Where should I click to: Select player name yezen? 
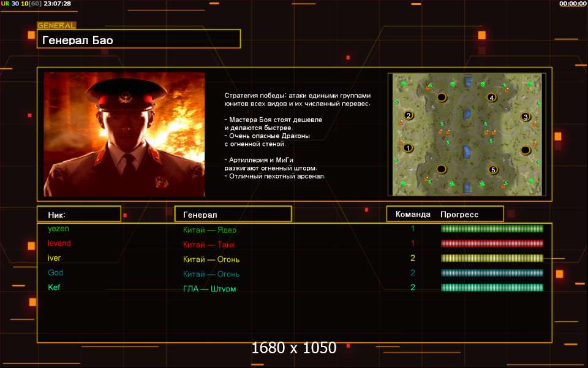point(59,229)
